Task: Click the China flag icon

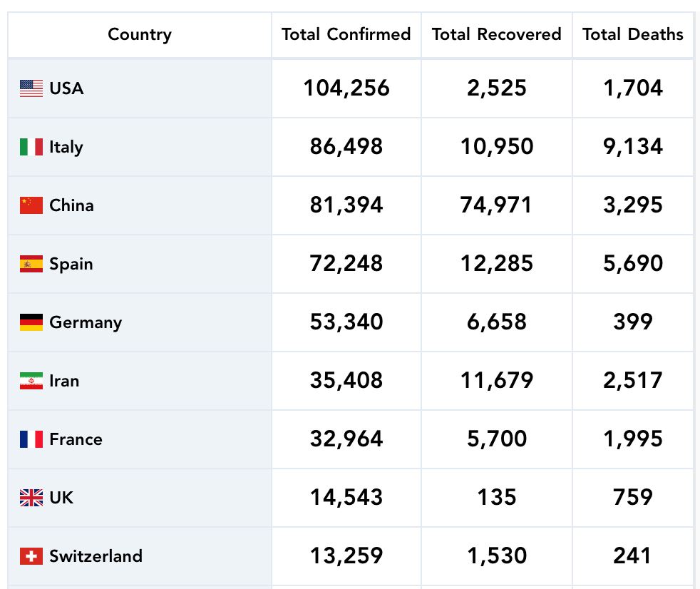Action: click(31, 205)
